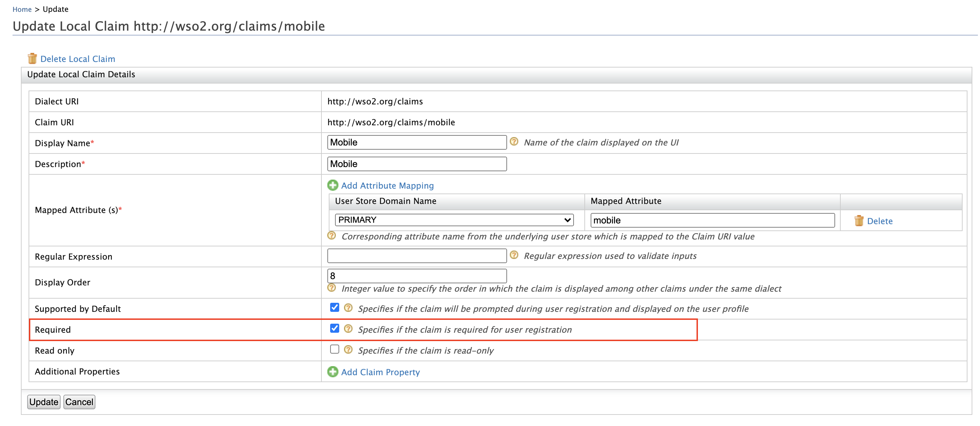Click the Update Local Claim Details section header
The image size is (980, 426).
click(x=81, y=74)
